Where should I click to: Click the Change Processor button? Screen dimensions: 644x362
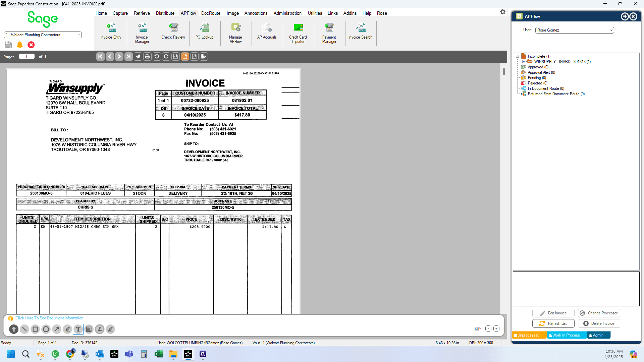click(599, 313)
